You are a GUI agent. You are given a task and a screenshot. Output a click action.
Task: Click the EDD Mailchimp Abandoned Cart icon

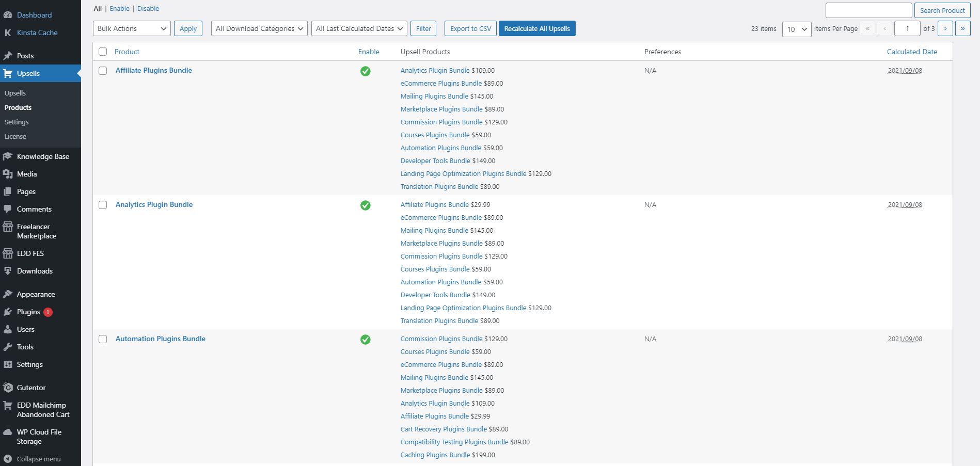coord(8,406)
